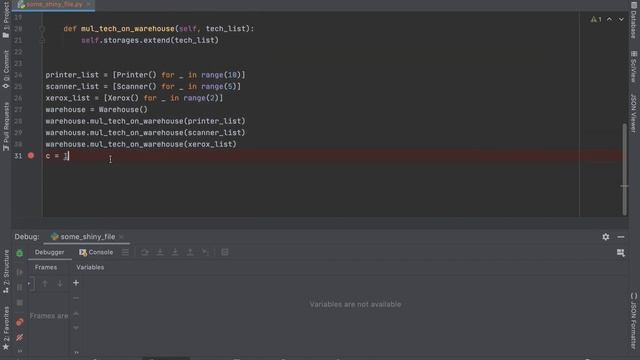Open the Structure tool window
Screen dimensions: 640x360
click(6, 271)
